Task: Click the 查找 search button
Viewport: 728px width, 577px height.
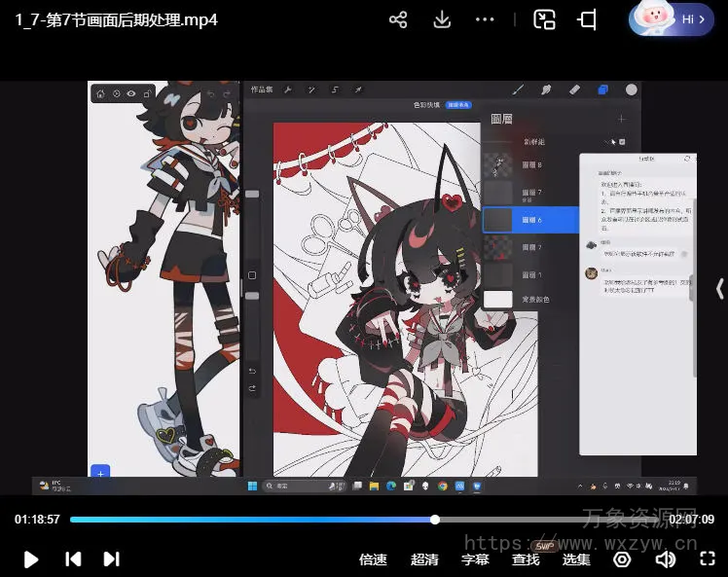Action: [x=526, y=559]
